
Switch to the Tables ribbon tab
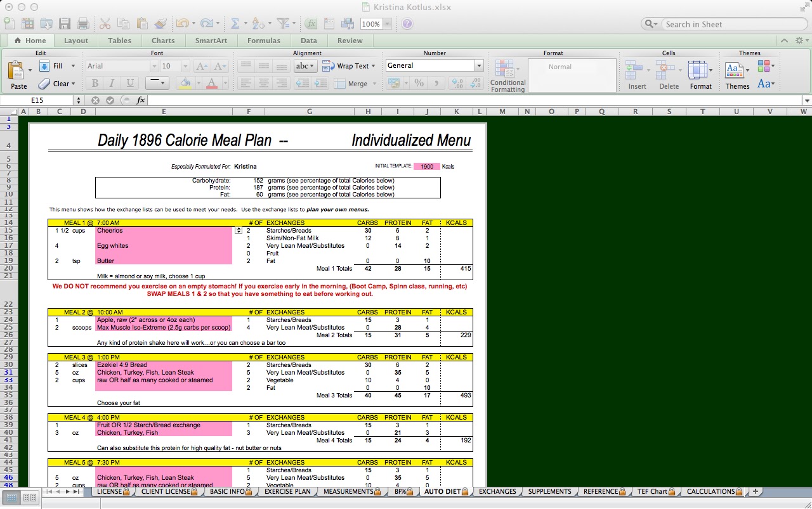tap(119, 41)
